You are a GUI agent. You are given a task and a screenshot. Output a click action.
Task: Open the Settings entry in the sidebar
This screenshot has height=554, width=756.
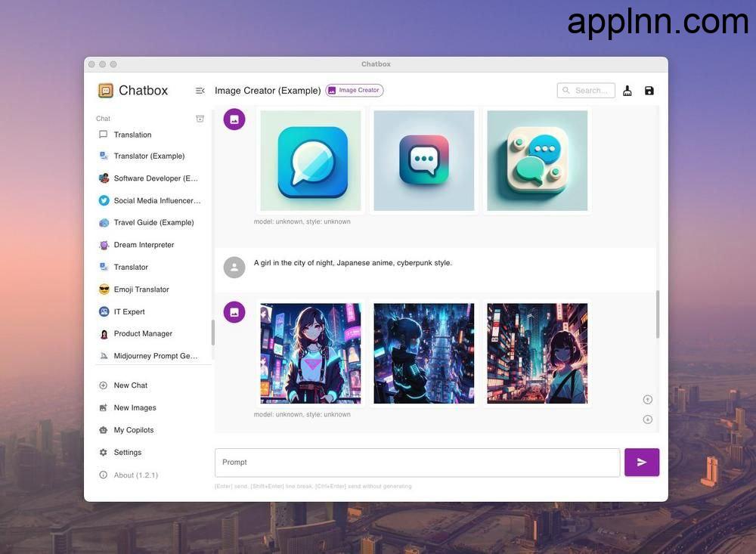(127, 452)
